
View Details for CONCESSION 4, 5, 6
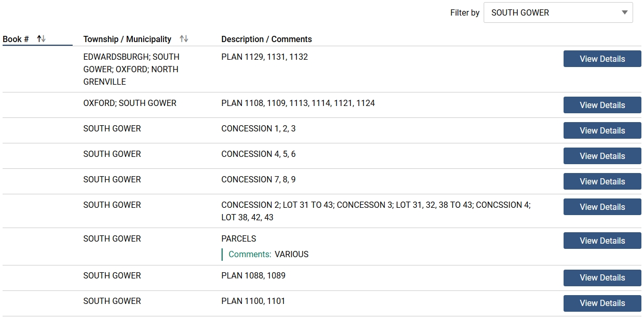coord(602,156)
